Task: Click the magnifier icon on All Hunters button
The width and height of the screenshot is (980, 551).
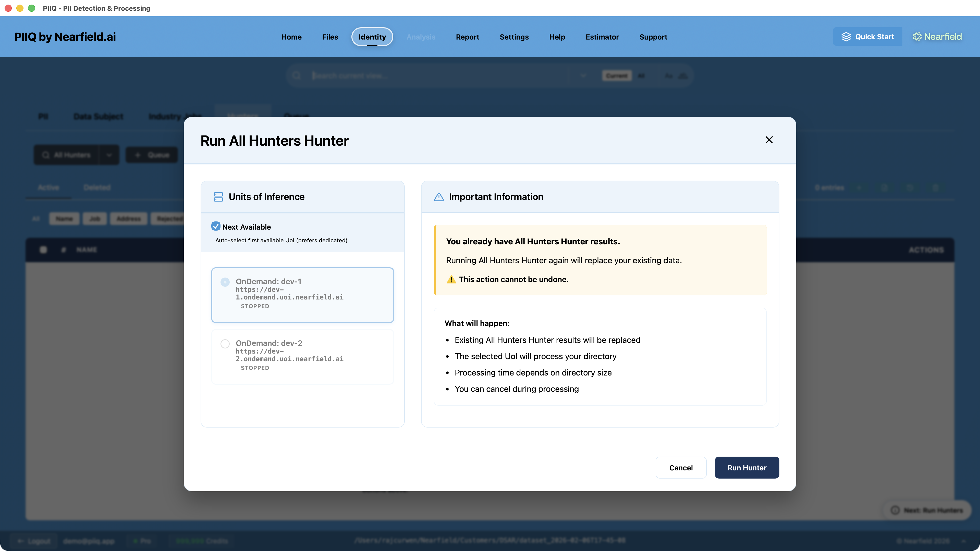Action: click(x=46, y=155)
